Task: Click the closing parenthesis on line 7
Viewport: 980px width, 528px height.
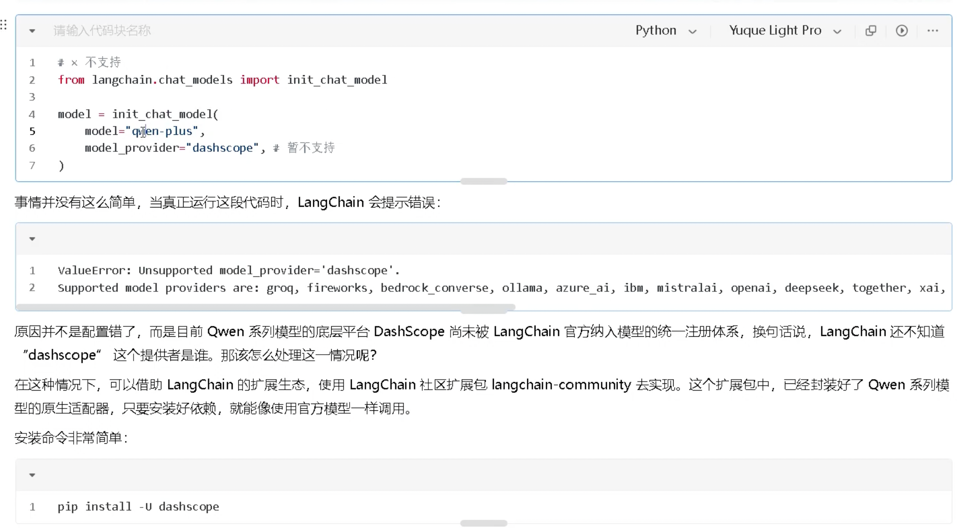Action: point(61,166)
